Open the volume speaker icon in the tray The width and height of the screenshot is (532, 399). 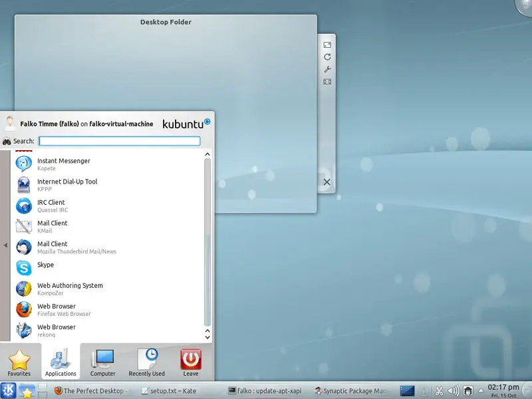point(454,391)
